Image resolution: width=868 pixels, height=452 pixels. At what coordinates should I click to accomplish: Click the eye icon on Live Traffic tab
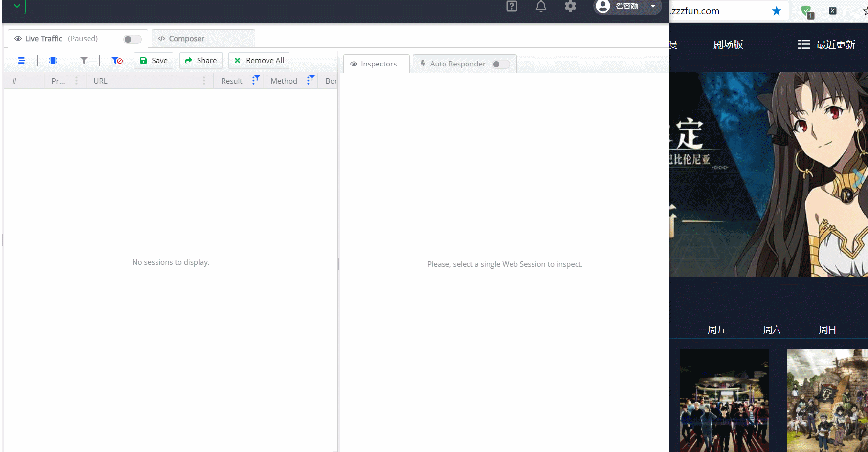coord(18,39)
